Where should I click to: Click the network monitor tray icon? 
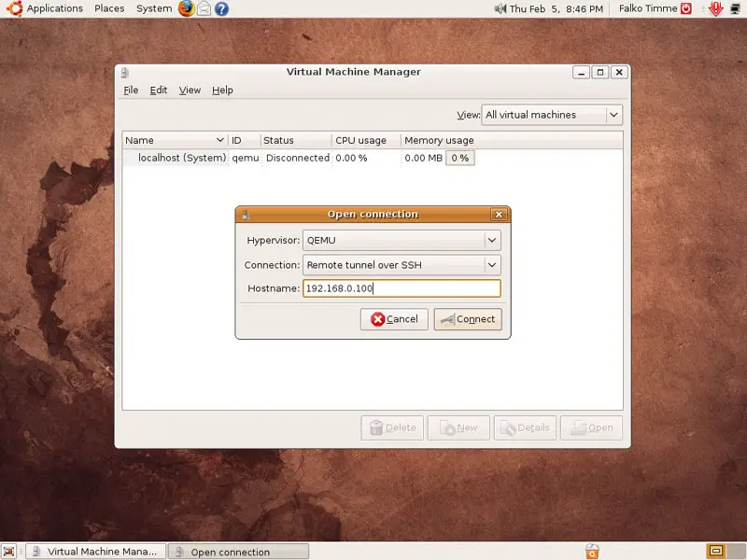coord(736,8)
